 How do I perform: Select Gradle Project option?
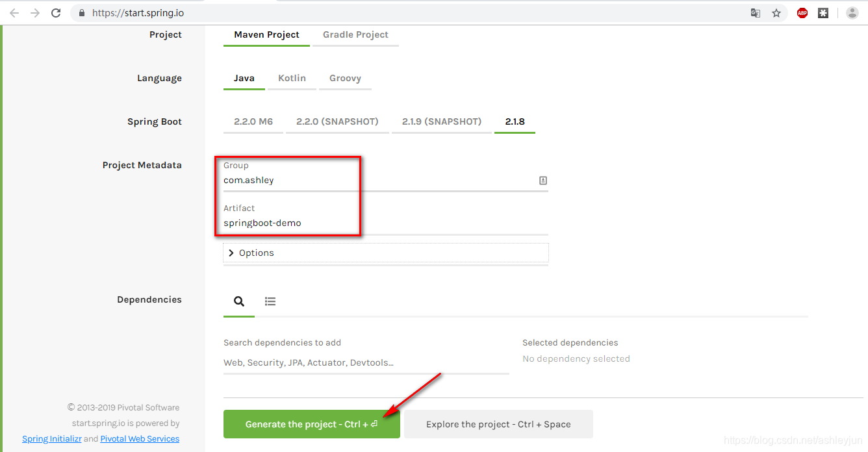click(355, 35)
